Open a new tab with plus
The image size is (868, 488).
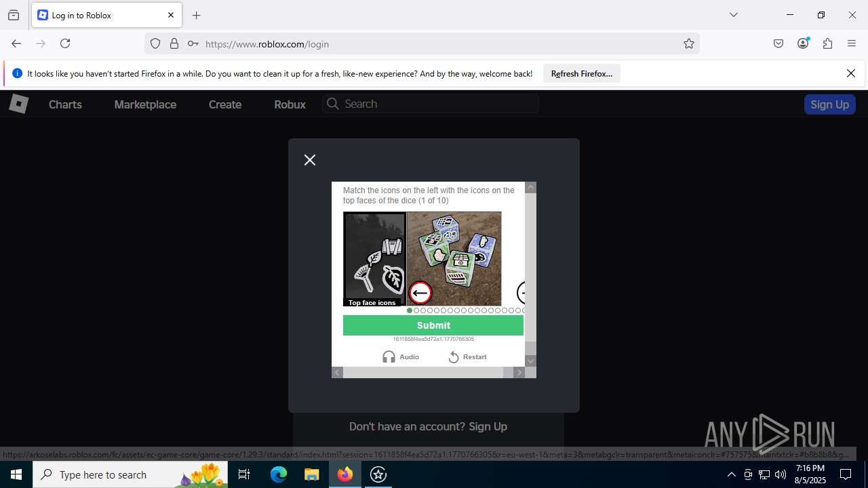point(197,15)
